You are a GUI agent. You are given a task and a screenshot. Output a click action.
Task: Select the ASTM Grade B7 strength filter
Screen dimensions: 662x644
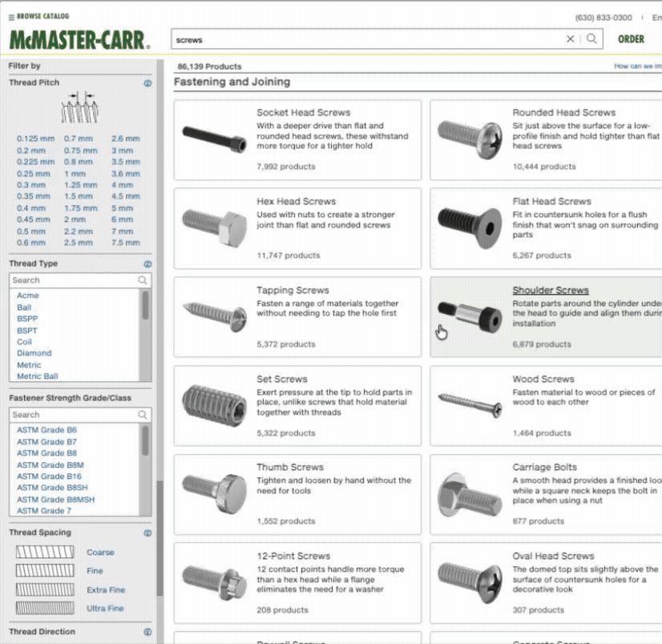tap(46, 441)
